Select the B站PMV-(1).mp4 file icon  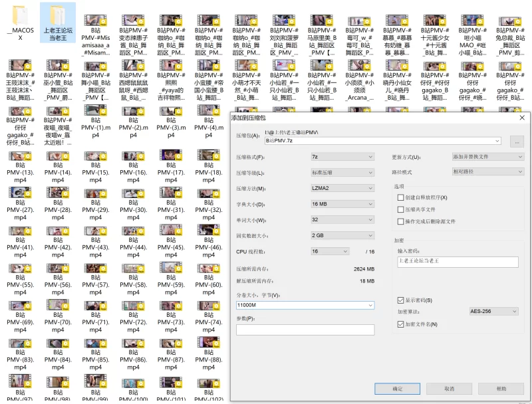[95, 110]
